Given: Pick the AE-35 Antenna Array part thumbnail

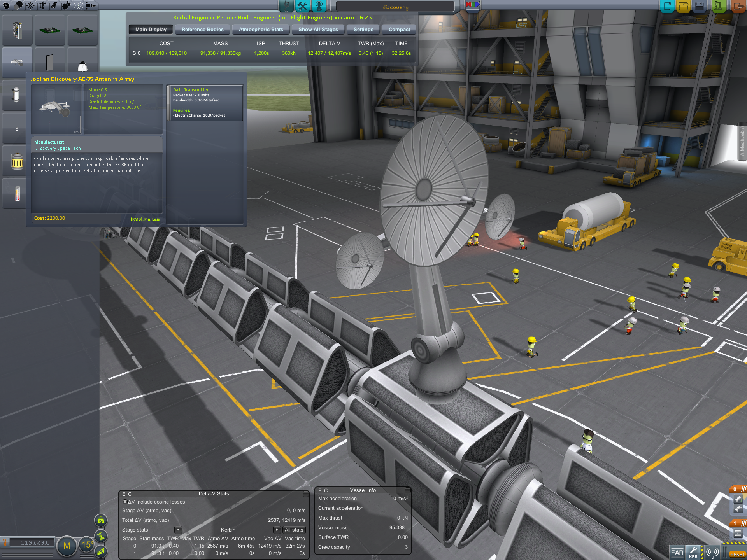Looking at the screenshot, I should [x=17, y=62].
